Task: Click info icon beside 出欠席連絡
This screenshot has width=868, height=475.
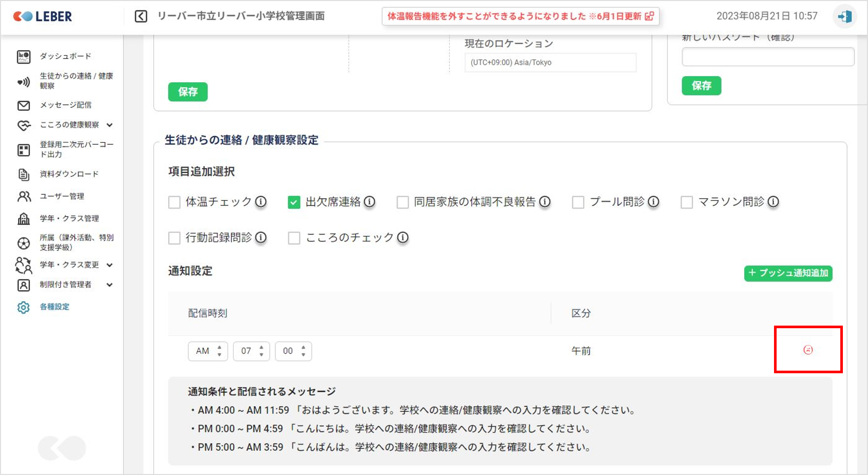Action: tap(369, 202)
